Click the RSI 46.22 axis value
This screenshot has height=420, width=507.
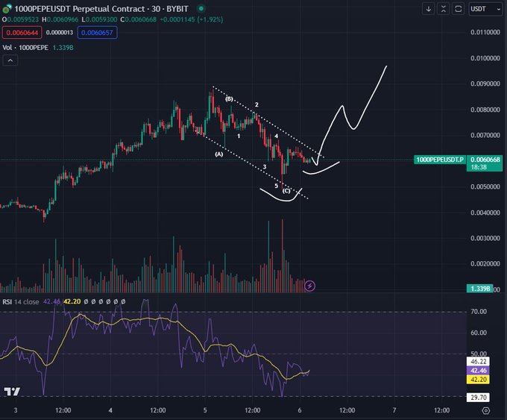(x=478, y=361)
